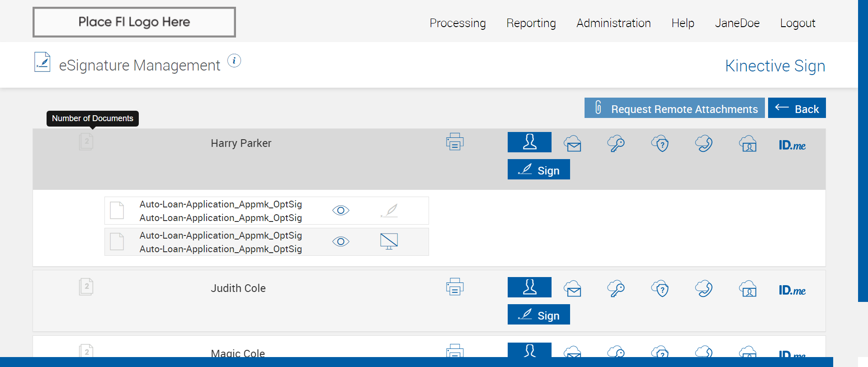Expand Magic Cole's document list
The width and height of the screenshot is (868, 367).
pos(86,351)
